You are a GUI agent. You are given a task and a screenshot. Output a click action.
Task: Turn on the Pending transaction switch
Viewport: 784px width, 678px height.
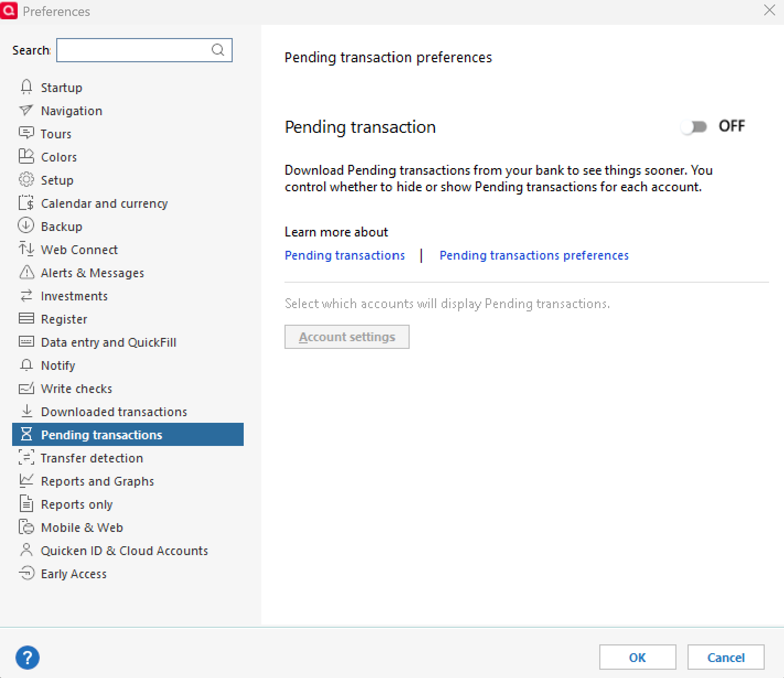pyautogui.click(x=694, y=127)
